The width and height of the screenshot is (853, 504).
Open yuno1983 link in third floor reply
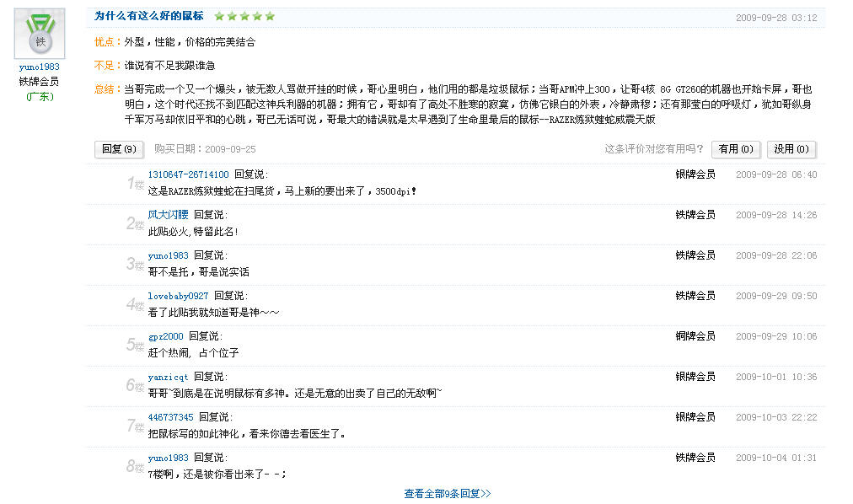tap(168, 255)
